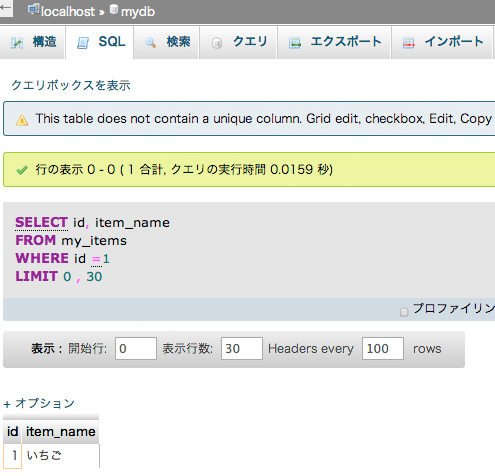Open the mydb breadcrumb link

click(138, 12)
